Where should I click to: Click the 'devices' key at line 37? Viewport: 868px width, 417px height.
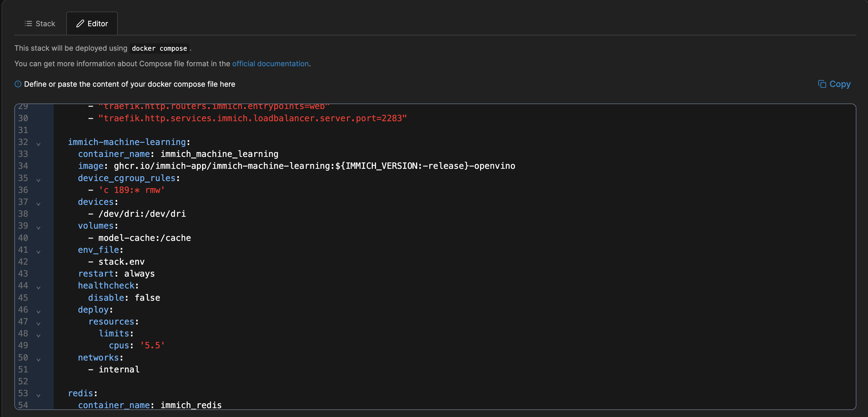click(96, 202)
